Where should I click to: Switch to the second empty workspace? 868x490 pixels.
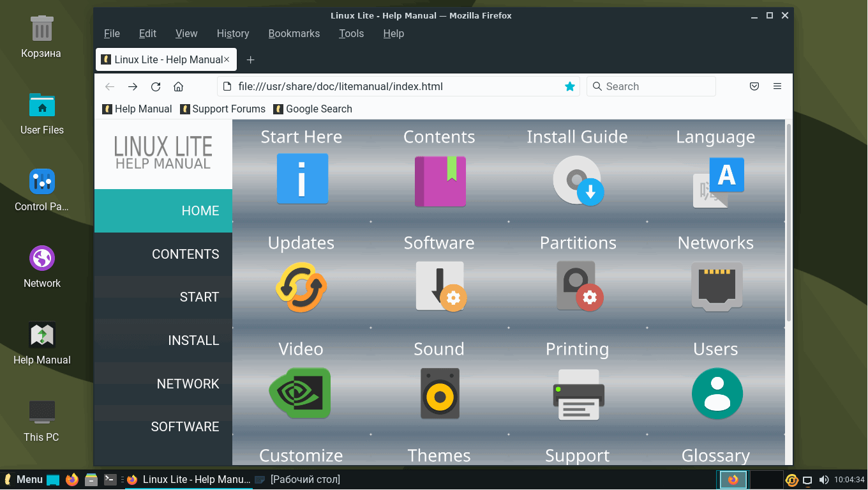click(x=766, y=479)
